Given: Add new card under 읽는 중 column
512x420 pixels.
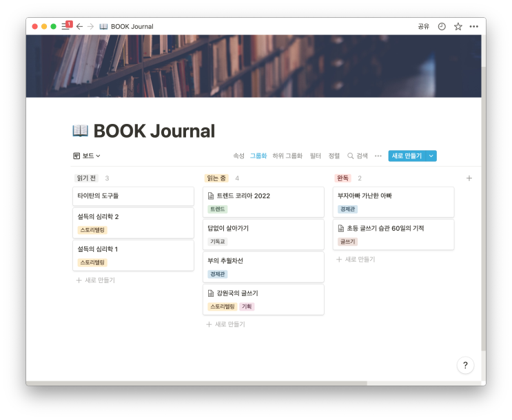Looking at the screenshot, I should (225, 324).
